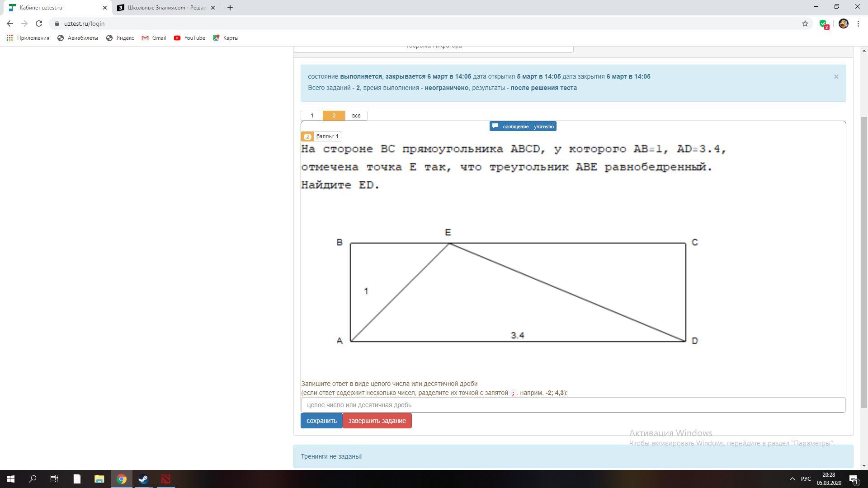868x488 pixels.
Task: Expand the hidden system tray icons
Action: (x=792, y=479)
